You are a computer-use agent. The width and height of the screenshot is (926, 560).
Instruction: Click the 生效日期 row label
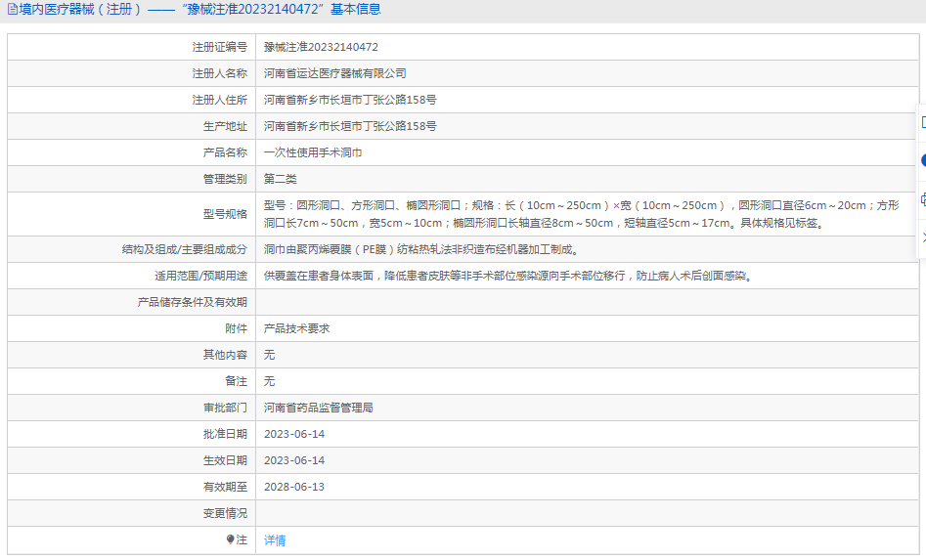click(x=225, y=461)
